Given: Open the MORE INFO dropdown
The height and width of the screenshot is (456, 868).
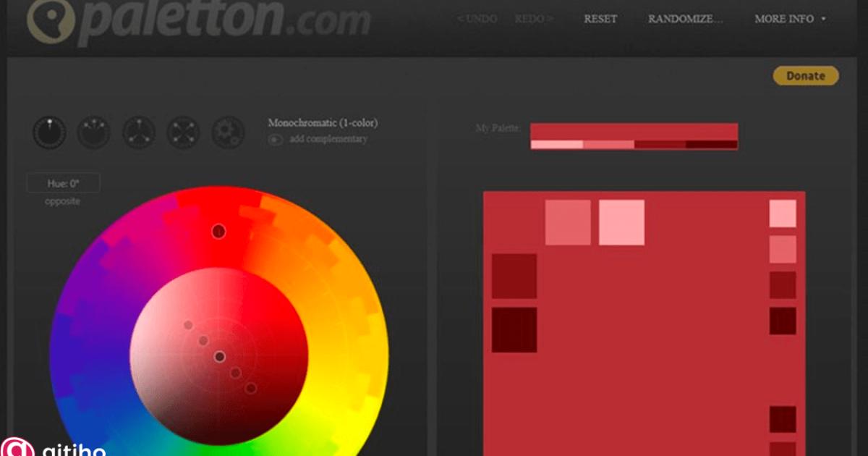Looking at the screenshot, I should pos(788,19).
